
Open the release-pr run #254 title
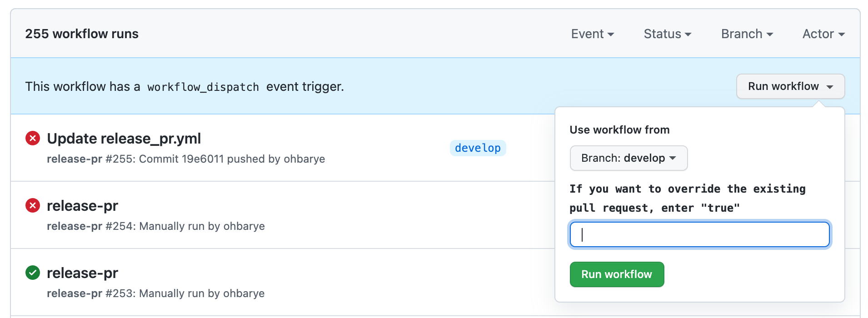click(82, 206)
